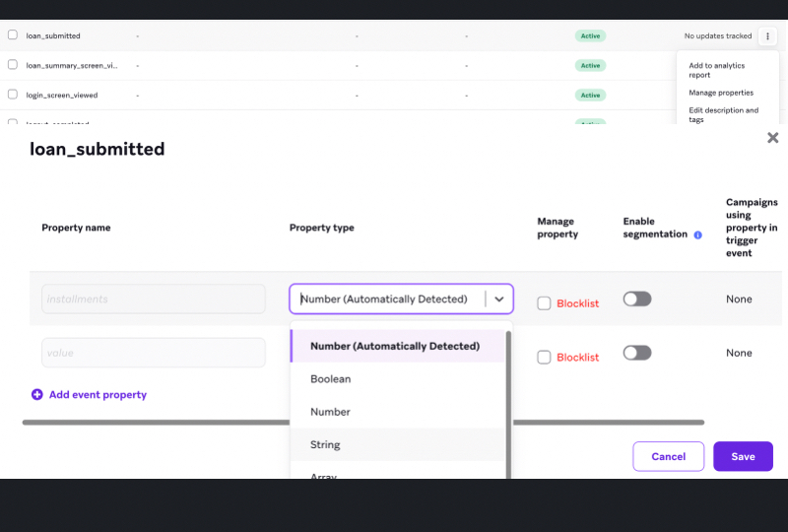Enable segmentation toggle for installments
Image resolution: width=788 pixels, height=532 pixels.
tap(637, 299)
